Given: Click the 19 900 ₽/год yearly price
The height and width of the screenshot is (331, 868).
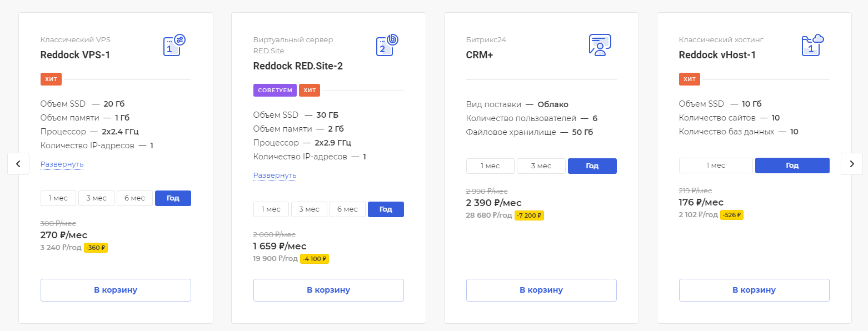Looking at the screenshot, I should click(x=276, y=259).
